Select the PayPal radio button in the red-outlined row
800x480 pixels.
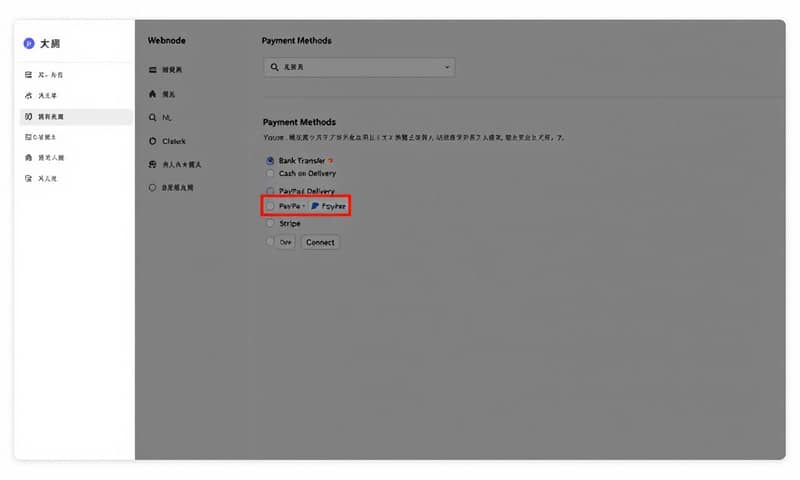270,206
